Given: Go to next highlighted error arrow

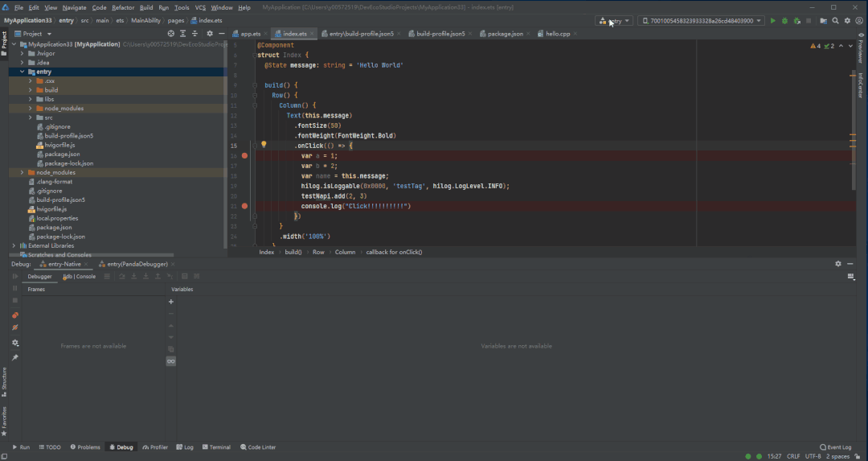Looking at the screenshot, I should 850,46.
